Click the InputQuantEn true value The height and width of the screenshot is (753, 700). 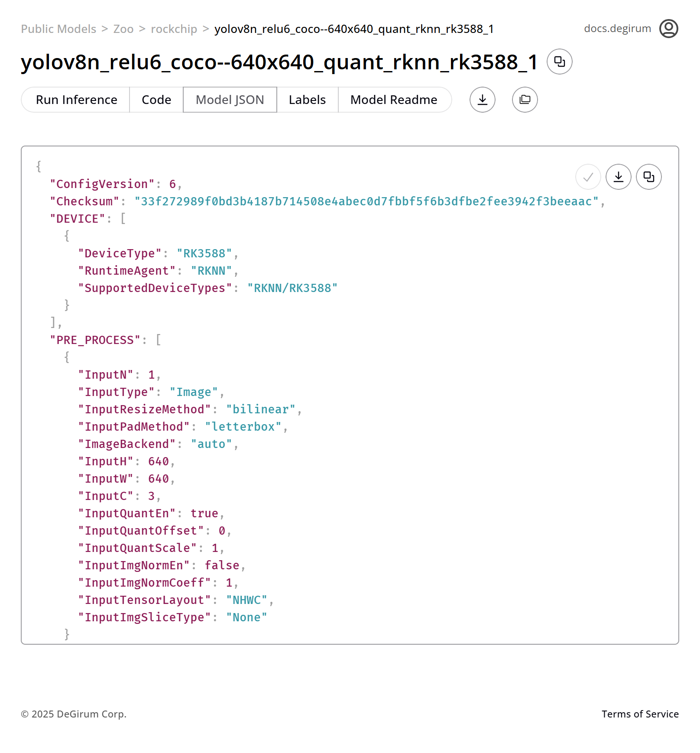[x=204, y=513]
